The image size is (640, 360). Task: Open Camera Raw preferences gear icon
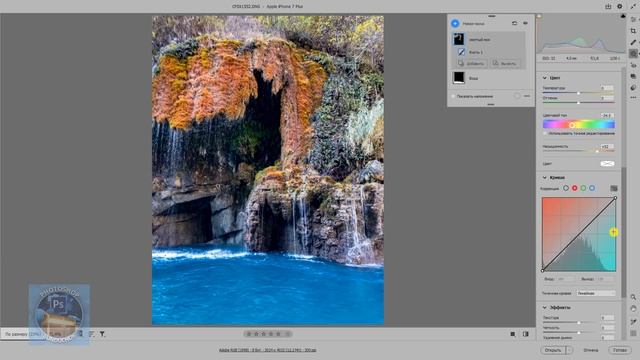coord(620,6)
